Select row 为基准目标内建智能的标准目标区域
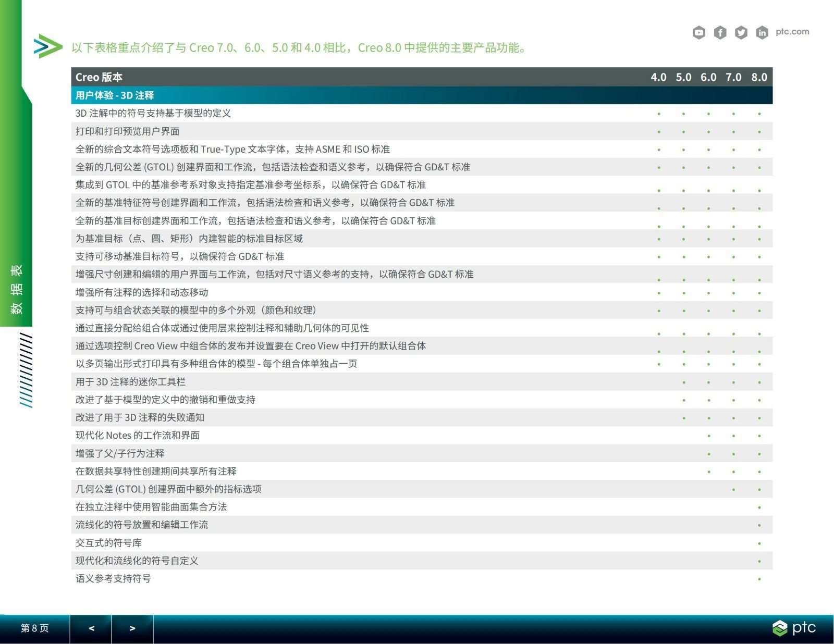 click(x=422, y=238)
